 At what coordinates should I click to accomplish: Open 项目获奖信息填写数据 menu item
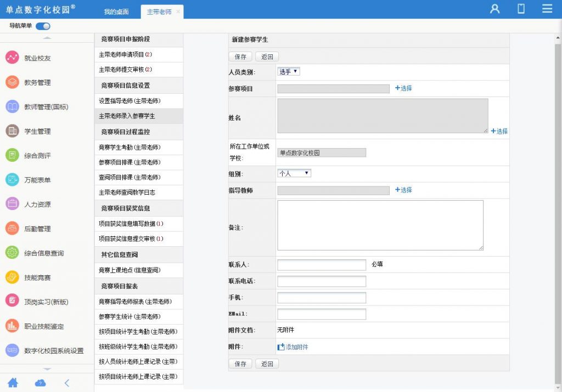point(139,224)
